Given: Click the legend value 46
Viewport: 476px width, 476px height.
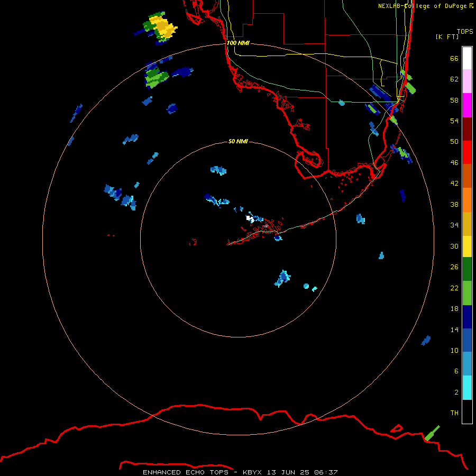Looking at the screenshot, I should point(454,163).
